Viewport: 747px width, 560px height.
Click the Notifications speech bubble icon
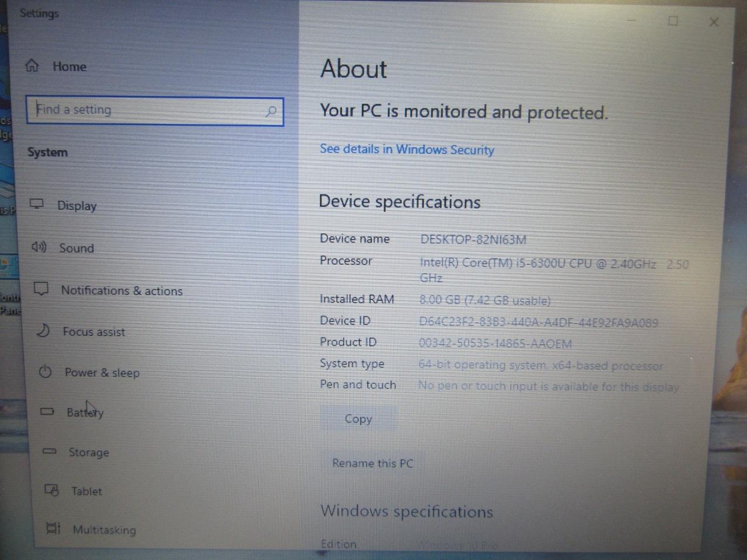pos(41,289)
